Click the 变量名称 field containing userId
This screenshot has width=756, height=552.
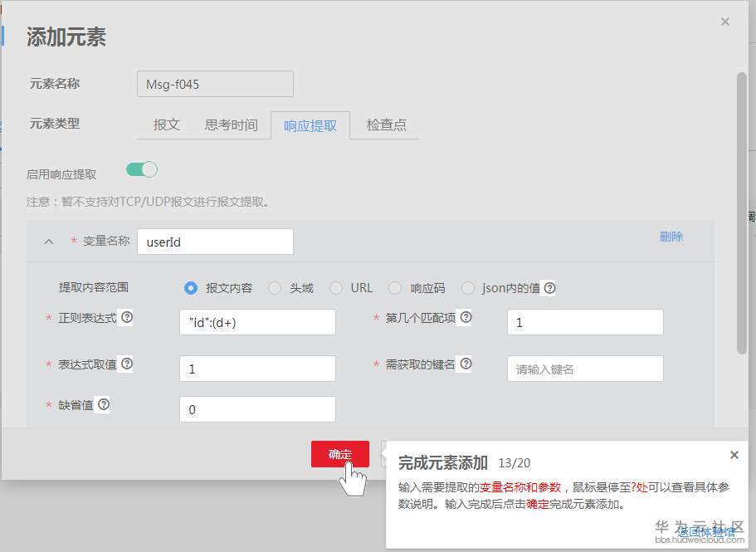tap(215, 242)
